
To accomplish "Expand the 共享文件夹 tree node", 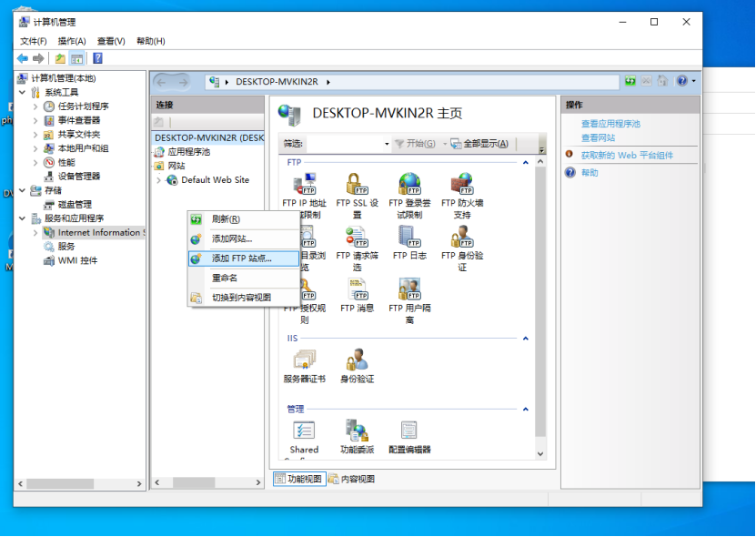I will pos(35,134).
